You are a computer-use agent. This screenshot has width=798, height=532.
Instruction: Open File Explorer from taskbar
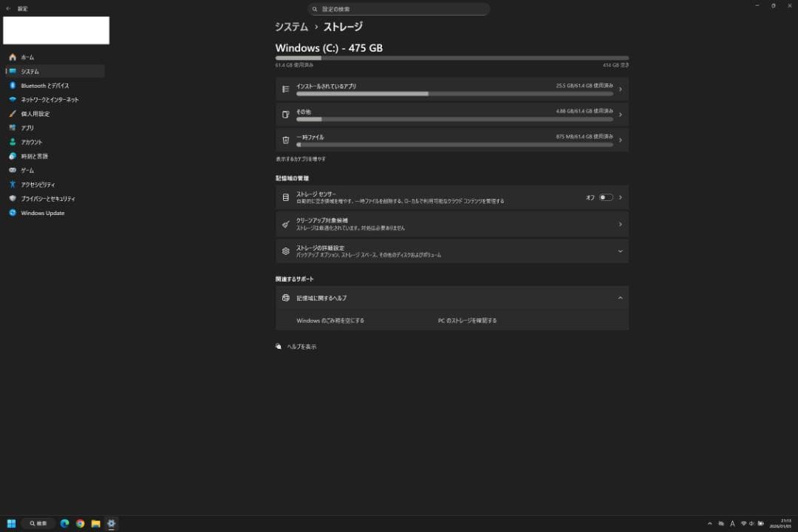click(x=95, y=523)
